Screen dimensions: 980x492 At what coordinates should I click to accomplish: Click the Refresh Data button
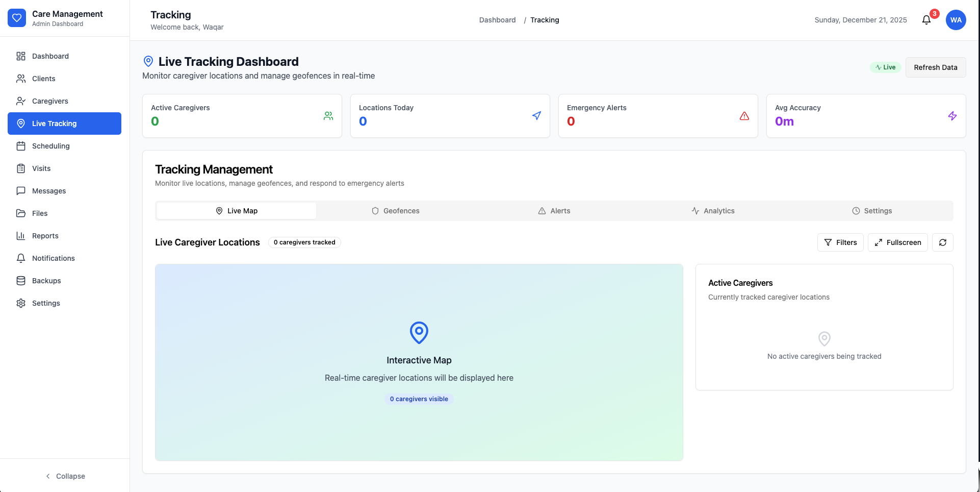click(x=935, y=67)
